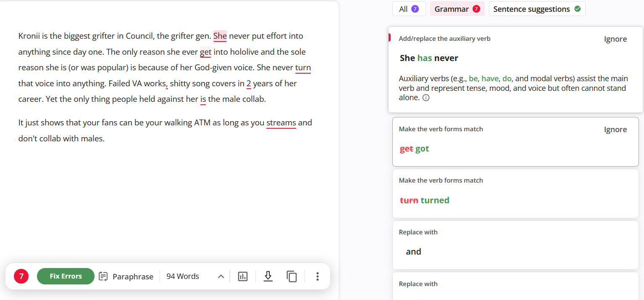
Task: Select the Grammar tab
Action: point(457,9)
